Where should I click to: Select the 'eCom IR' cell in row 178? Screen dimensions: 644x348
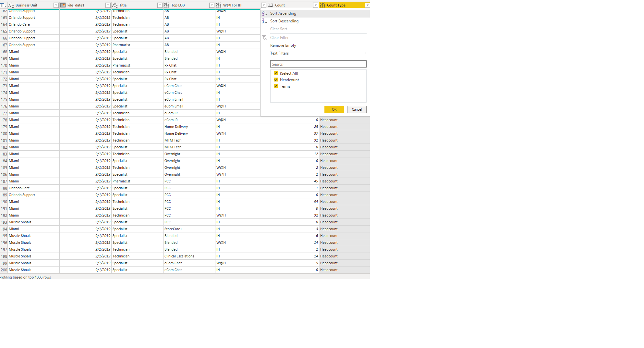point(189,120)
